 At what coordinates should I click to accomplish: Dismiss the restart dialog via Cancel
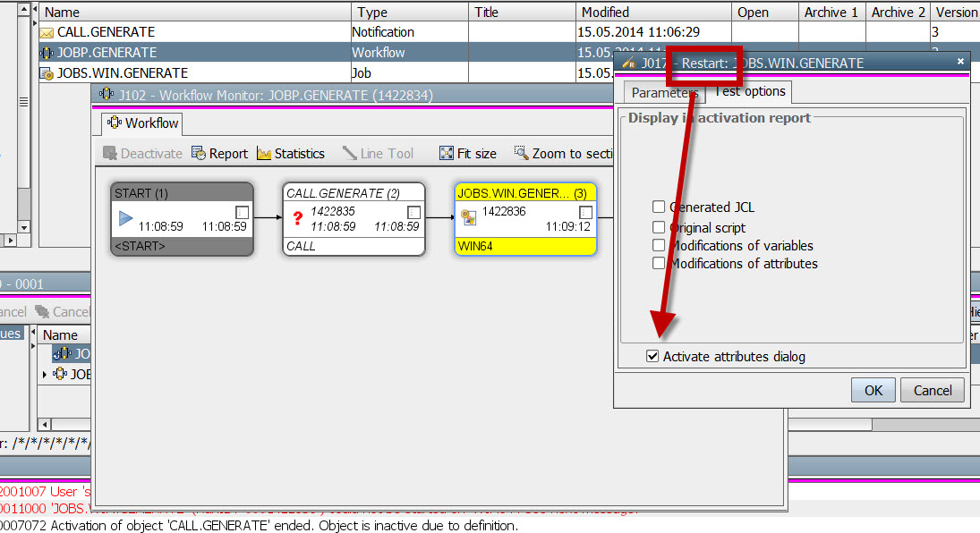click(x=932, y=390)
